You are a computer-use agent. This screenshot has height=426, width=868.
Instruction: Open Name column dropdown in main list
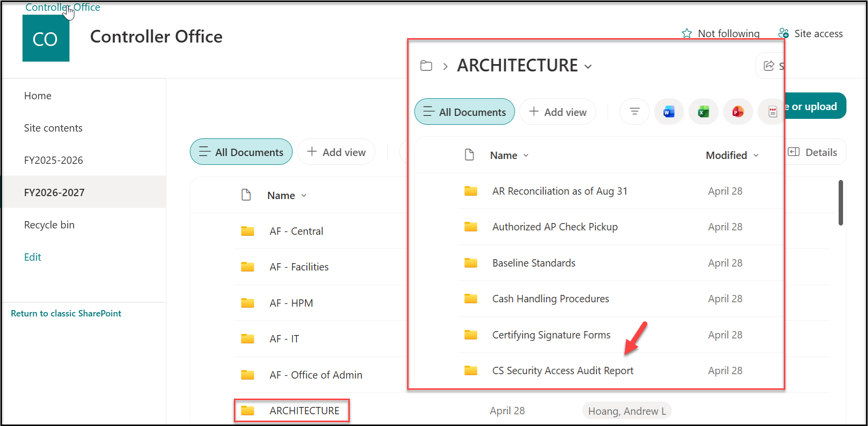pyautogui.click(x=304, y=196)
